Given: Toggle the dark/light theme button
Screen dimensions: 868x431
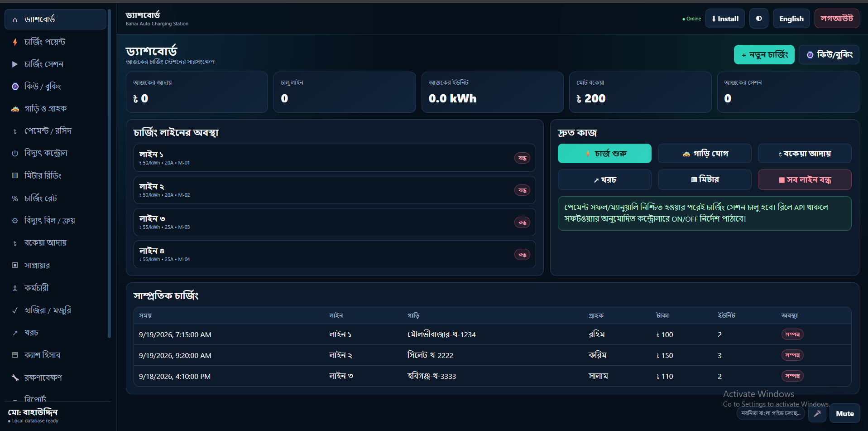Looking at the screenshot, I should click(759, 19).
